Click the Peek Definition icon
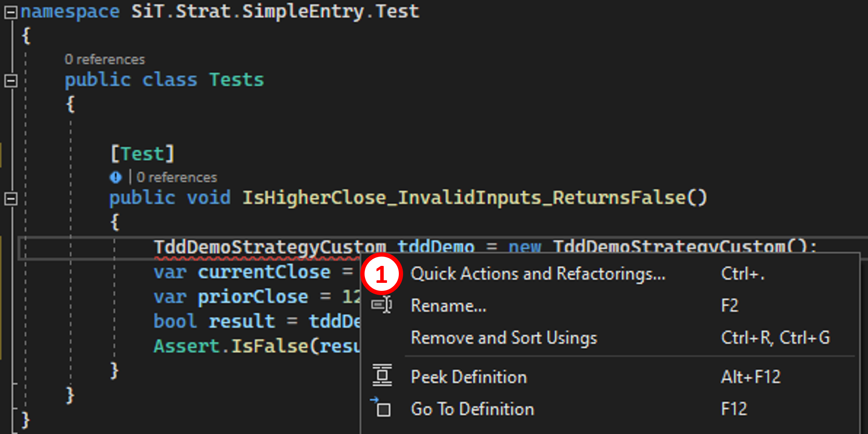The image size is (868, 434). (x=382, y=376)
